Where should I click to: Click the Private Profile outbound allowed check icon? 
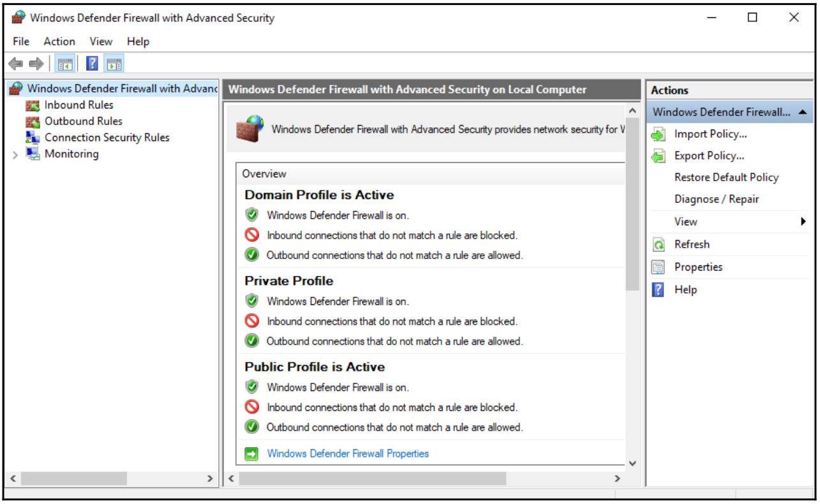[252, 341]
